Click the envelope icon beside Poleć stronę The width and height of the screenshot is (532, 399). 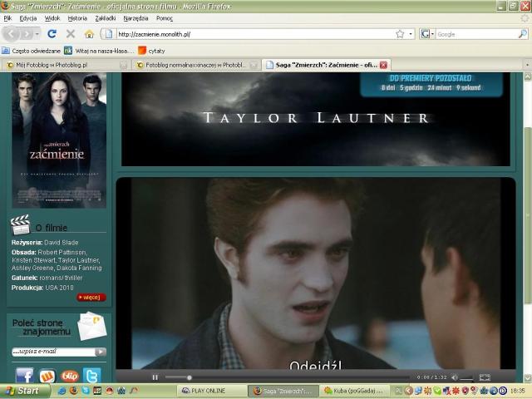coord(92,326)
